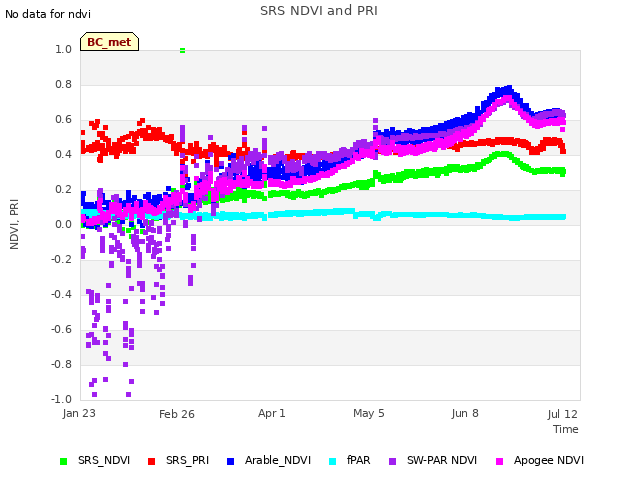Viewport: 640px width, 480px height.
Task: Click the -1.0 y-axis tick label
Action: coord(62,399)
